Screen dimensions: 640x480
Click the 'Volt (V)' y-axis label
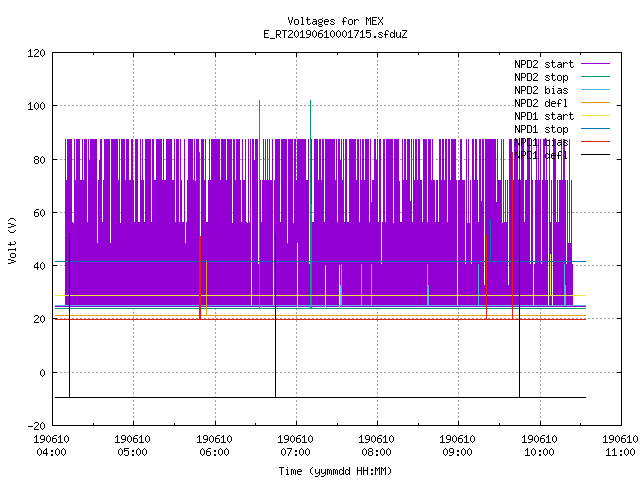[x=13, y=240]
